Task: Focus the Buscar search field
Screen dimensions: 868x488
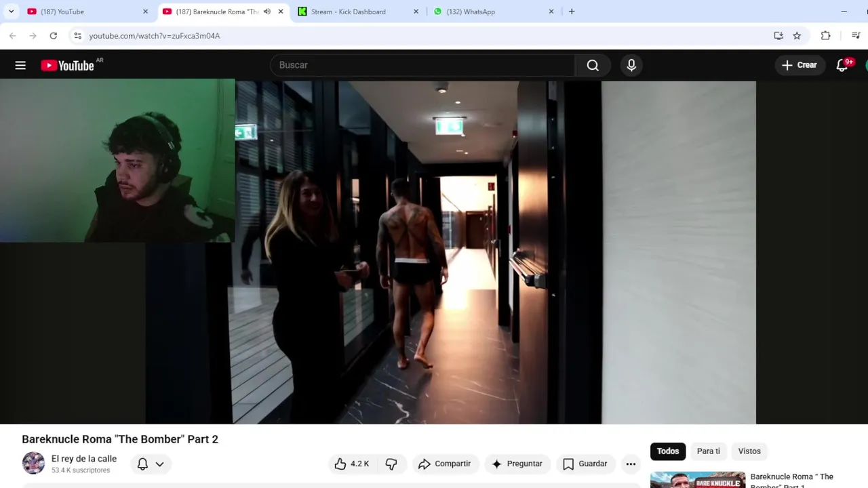Action: click(x=422, y=65)
